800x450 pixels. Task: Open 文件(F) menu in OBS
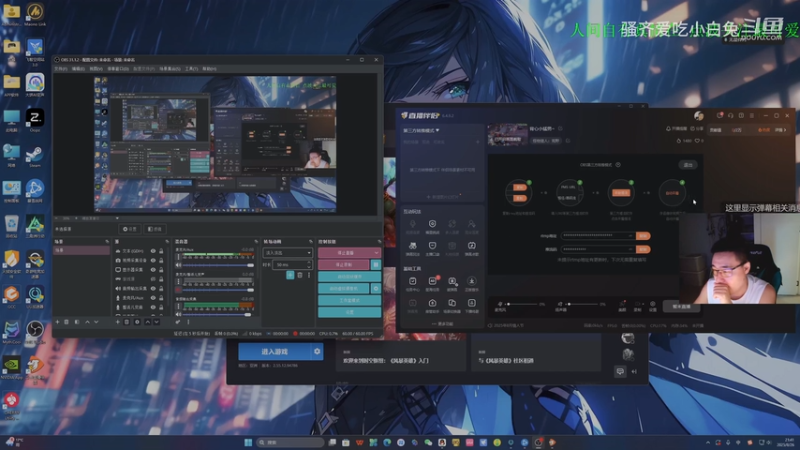(61, 68)
